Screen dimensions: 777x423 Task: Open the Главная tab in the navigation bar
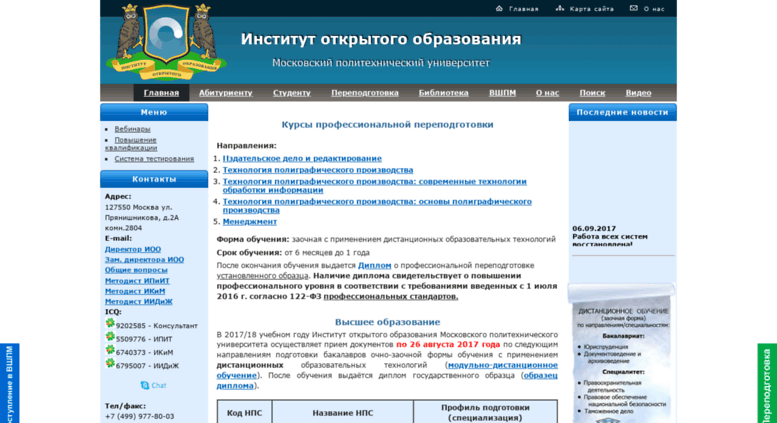tap(161, 93)
